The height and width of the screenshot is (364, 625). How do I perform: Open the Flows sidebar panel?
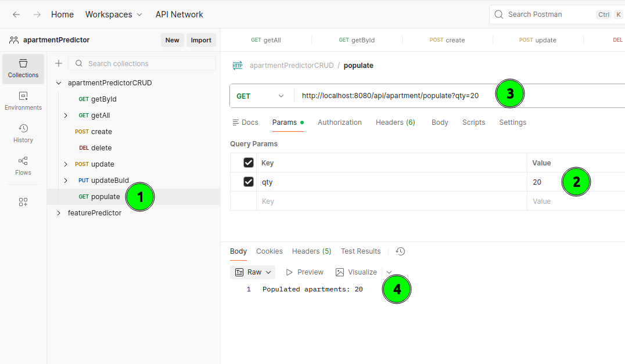point(23,166)
